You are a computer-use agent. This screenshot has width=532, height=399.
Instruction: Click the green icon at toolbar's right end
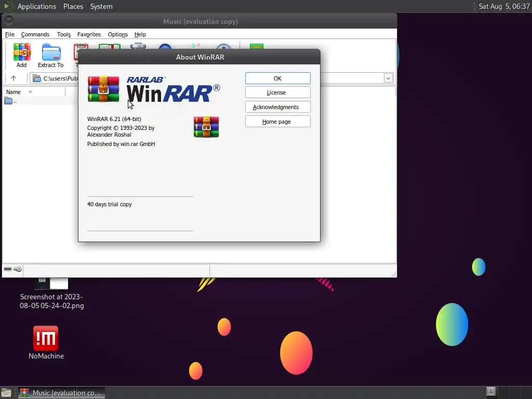coord(257,46)
